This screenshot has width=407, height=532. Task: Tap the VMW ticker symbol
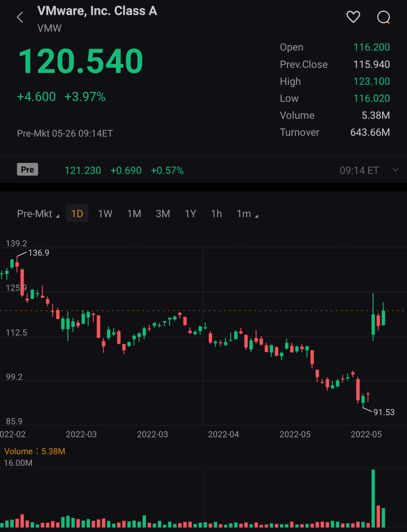point(49,28)
